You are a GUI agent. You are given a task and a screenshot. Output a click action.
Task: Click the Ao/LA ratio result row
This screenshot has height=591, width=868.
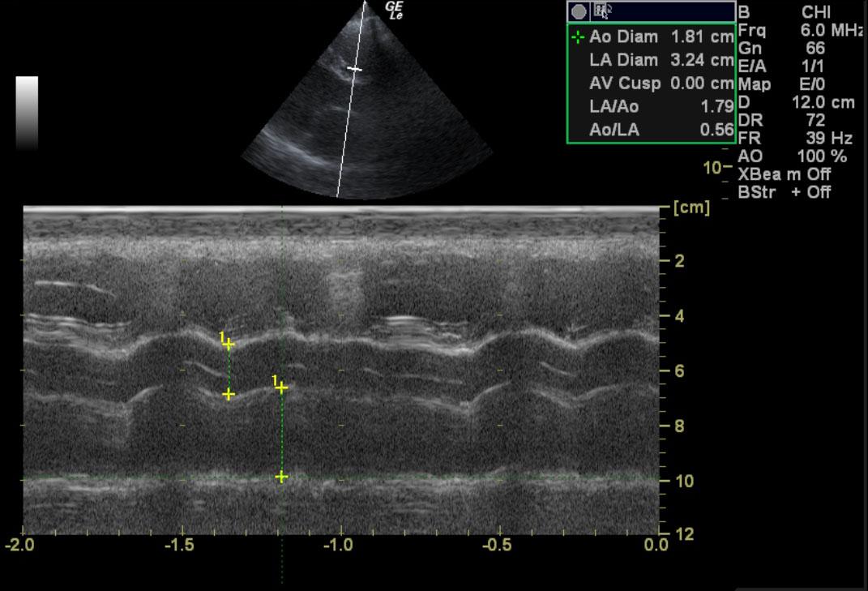click(661, 130)
